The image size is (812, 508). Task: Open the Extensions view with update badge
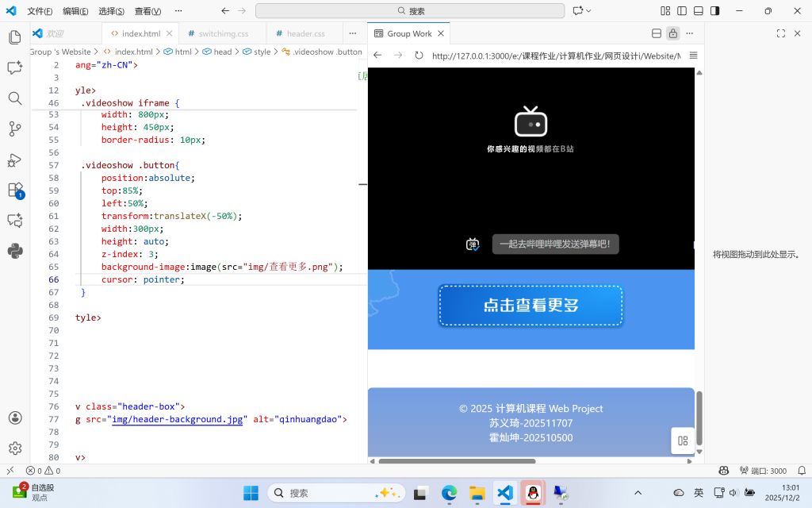click(x=14, y=190)
